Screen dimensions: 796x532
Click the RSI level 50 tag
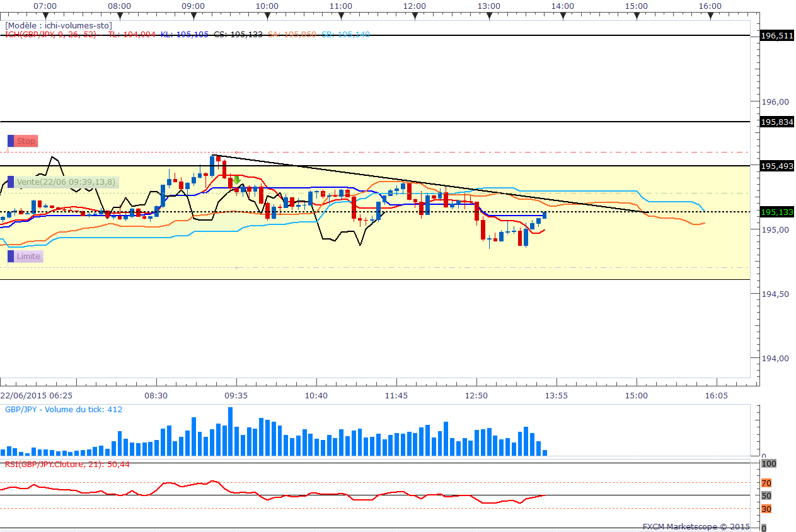(766, 496)
